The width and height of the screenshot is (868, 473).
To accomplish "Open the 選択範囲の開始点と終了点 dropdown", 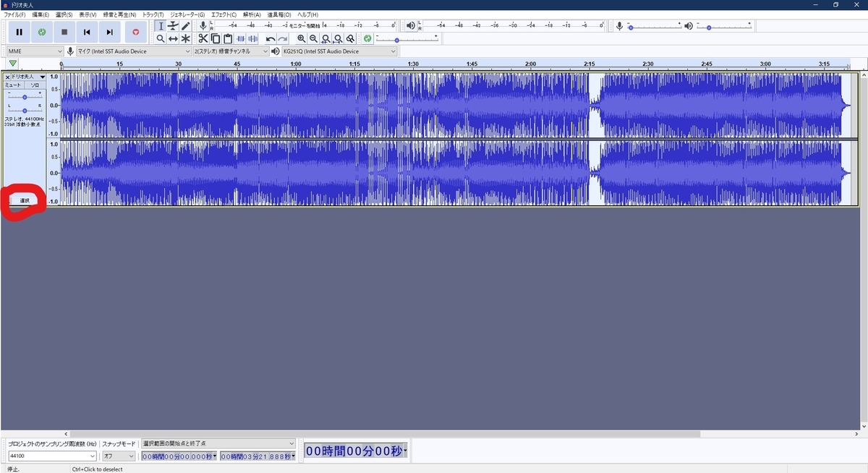I will [218, 443].
